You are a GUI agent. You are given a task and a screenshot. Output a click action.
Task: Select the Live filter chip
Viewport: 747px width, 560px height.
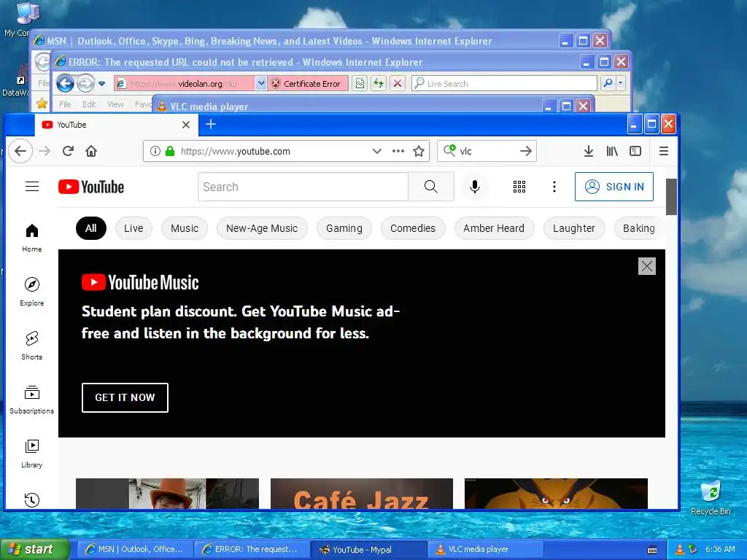[x=133, y=228]
